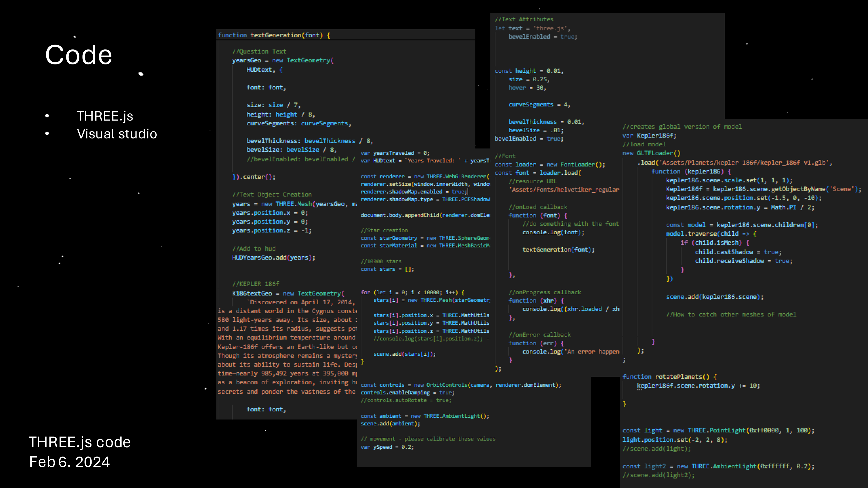This screenshot has height=488, width=868.
Task: Click "console.log(font);"
Action: click(554, 232)
